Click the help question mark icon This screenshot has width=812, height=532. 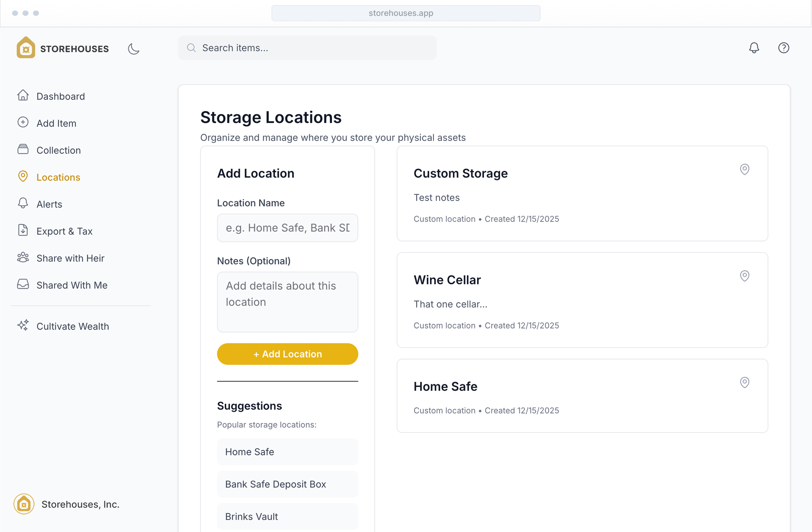click(x=783, y=48)
